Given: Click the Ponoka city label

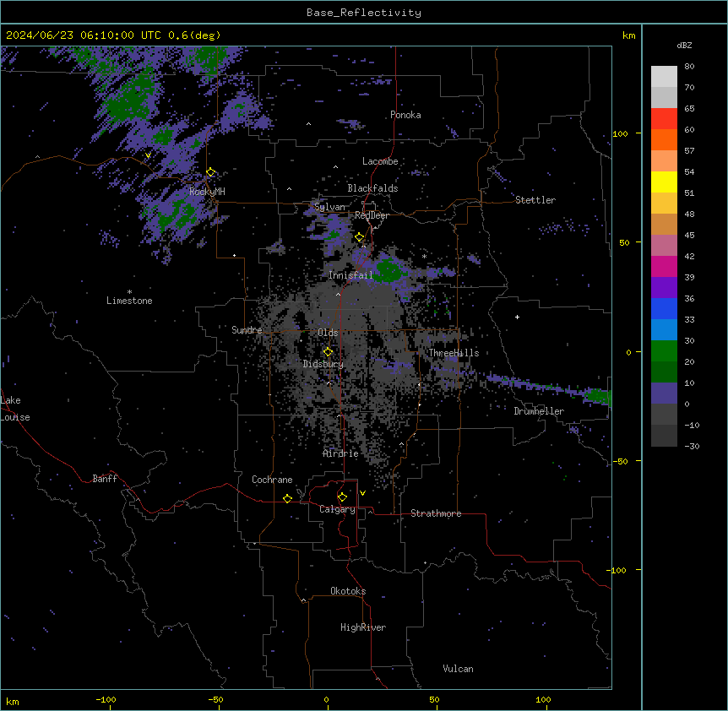Looking at the screenshot, I should (405, 115).
